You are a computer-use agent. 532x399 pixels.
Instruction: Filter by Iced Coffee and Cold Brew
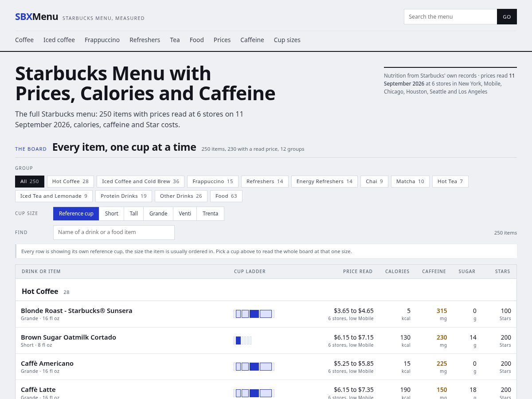[x=141, y=182]
